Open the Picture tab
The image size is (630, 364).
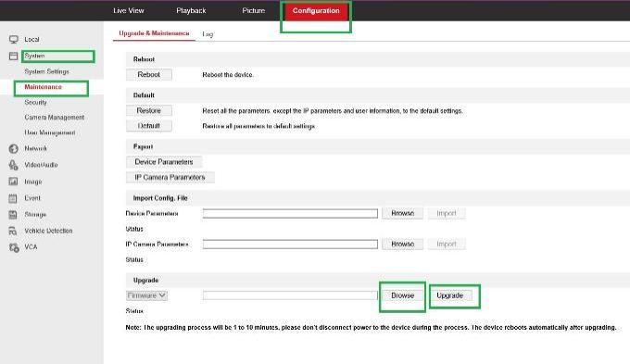(x=254, y=11)
